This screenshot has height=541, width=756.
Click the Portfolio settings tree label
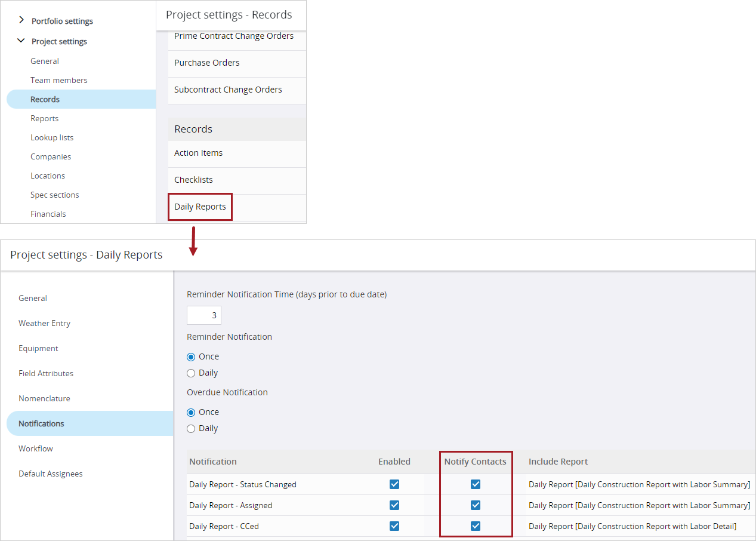point(62,21)
